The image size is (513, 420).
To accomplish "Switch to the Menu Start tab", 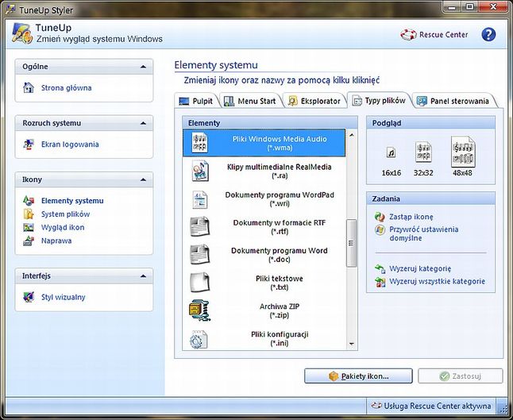I will [251, 101].
